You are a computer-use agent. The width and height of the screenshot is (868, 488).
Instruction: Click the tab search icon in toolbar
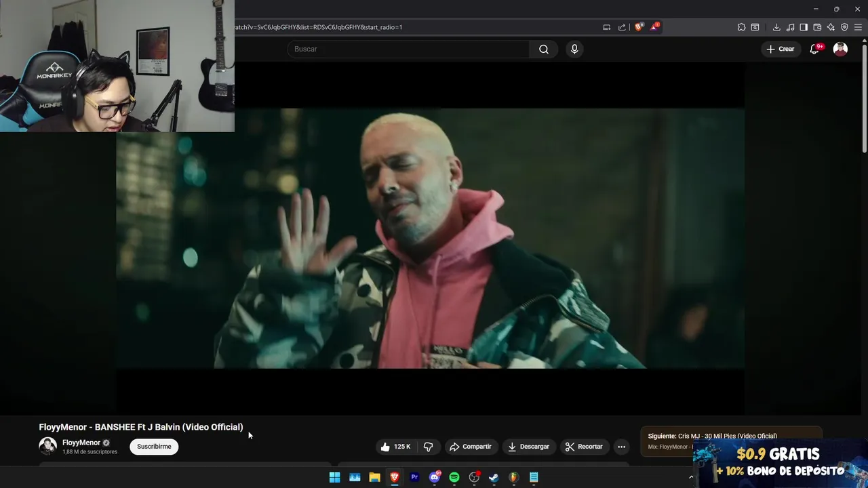coord(755,27)
